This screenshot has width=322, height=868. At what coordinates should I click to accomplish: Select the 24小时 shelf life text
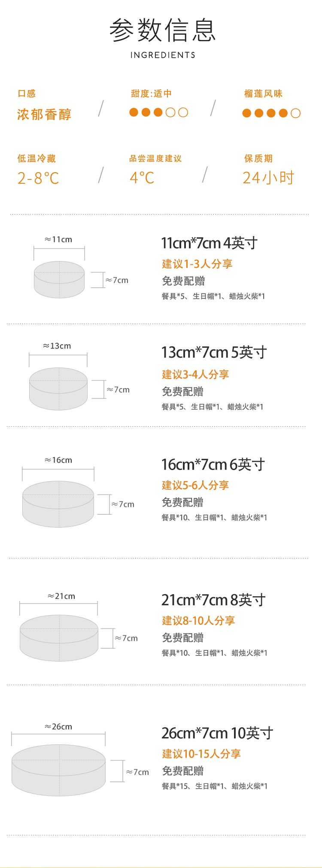268,178
